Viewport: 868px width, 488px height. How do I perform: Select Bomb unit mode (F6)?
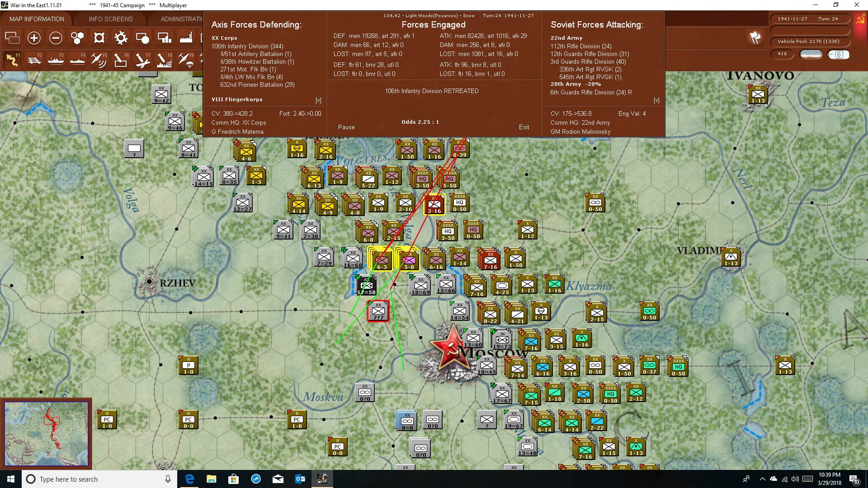(121, 60)
